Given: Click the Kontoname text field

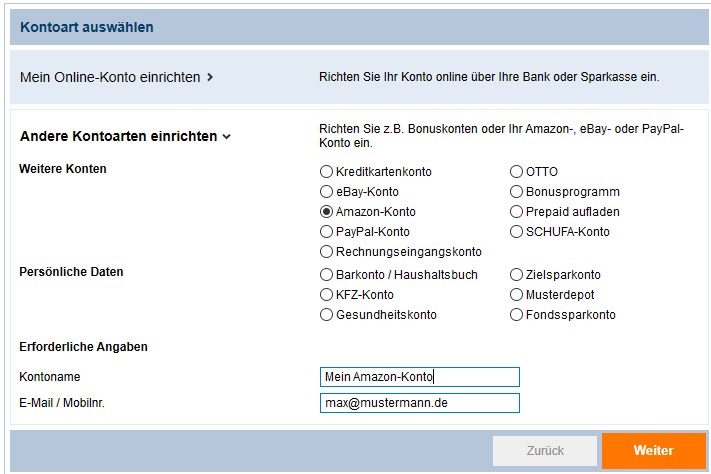Looking at the screenshot, I should [419, 377].
